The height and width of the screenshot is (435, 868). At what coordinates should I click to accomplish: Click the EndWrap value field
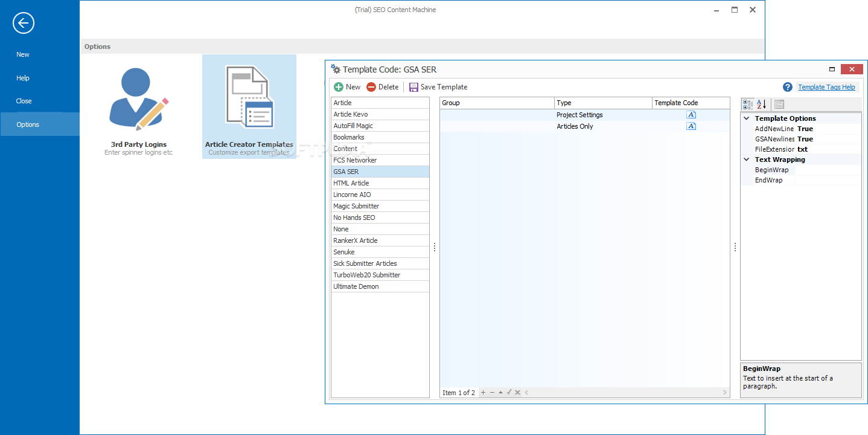coord(828,180)
